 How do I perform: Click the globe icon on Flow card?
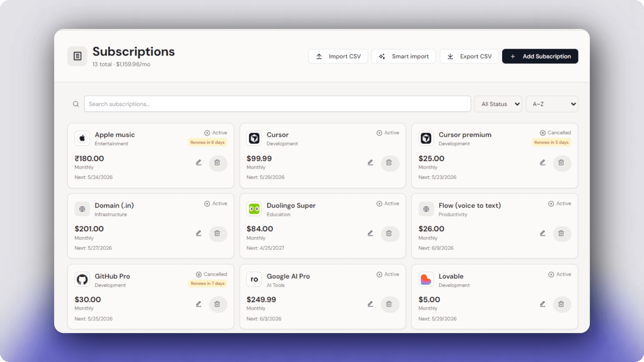coord(426,209)
